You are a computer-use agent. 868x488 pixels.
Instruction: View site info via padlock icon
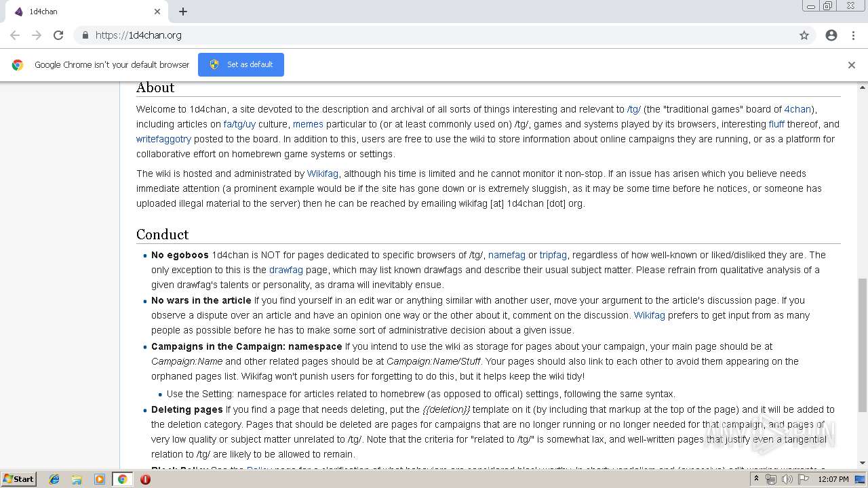coord(85,35)
